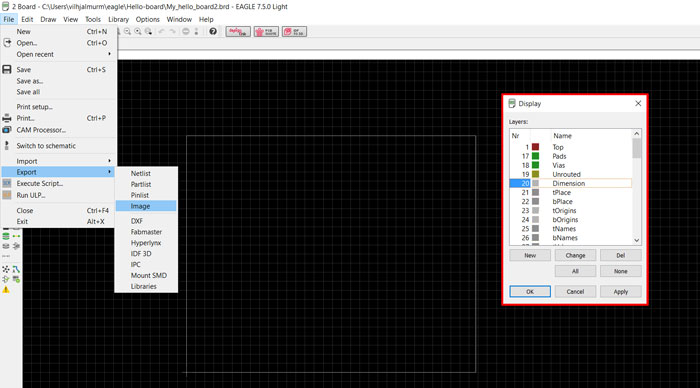Choose Execute Script... from File menu
Image resolution: width=700 pixels, height=388 pixels.
click(58, 184)
